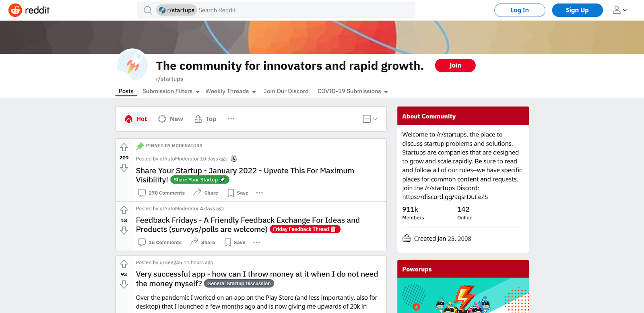Upvote the Very successful app post
Image resolution: width=644 pixels, height=313 pixels.
(124, 264)
